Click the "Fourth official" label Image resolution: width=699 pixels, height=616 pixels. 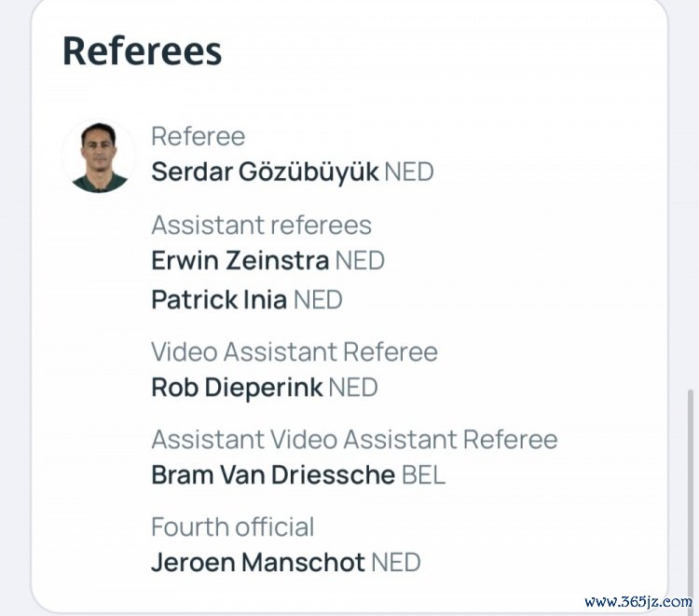pyautogui.click(x=232, y=527)
